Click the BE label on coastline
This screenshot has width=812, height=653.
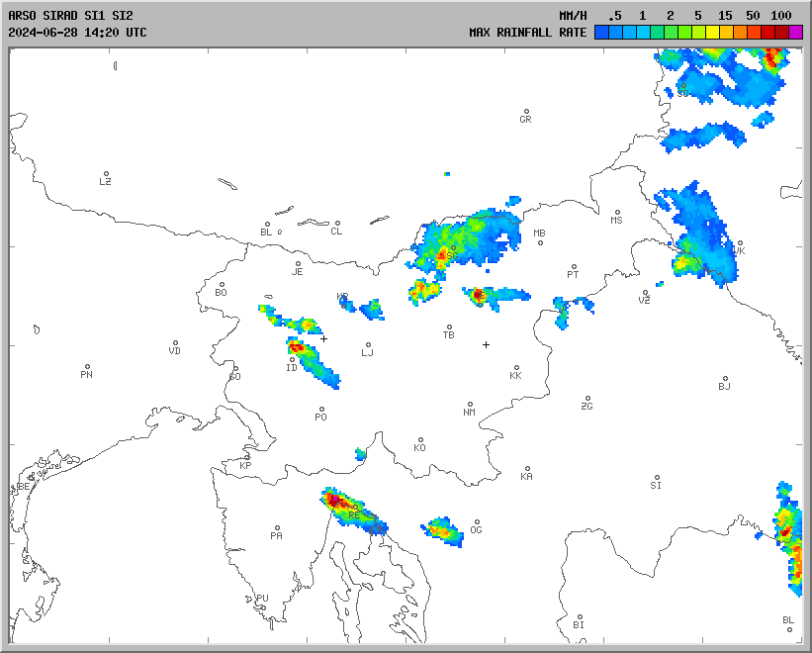point(24,487)
